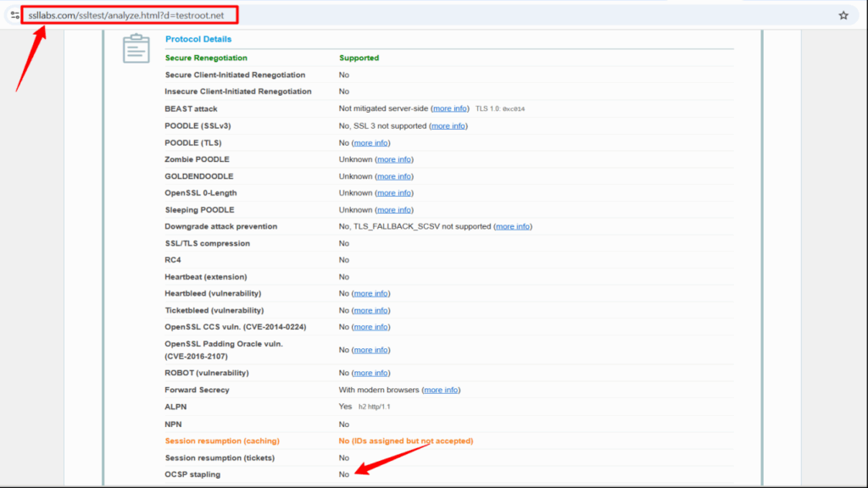Click the Protocol Details clipboard icon
The height and width of the screenshot is (488, 868).
pos(136,48)
